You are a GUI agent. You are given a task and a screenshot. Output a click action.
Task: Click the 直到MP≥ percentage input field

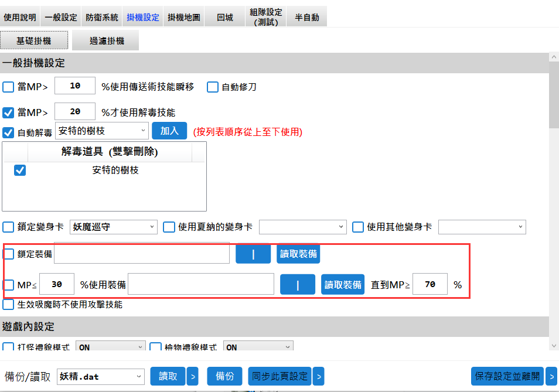(430, 284)
